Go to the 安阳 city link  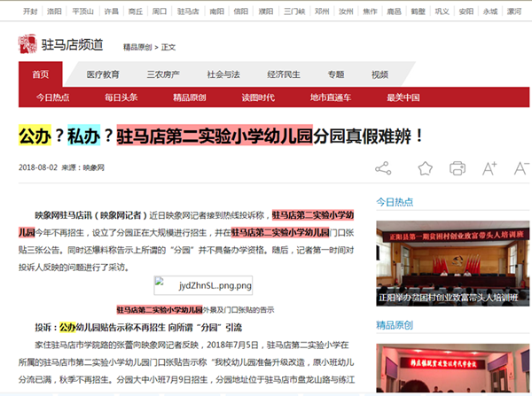click(466, 12)
